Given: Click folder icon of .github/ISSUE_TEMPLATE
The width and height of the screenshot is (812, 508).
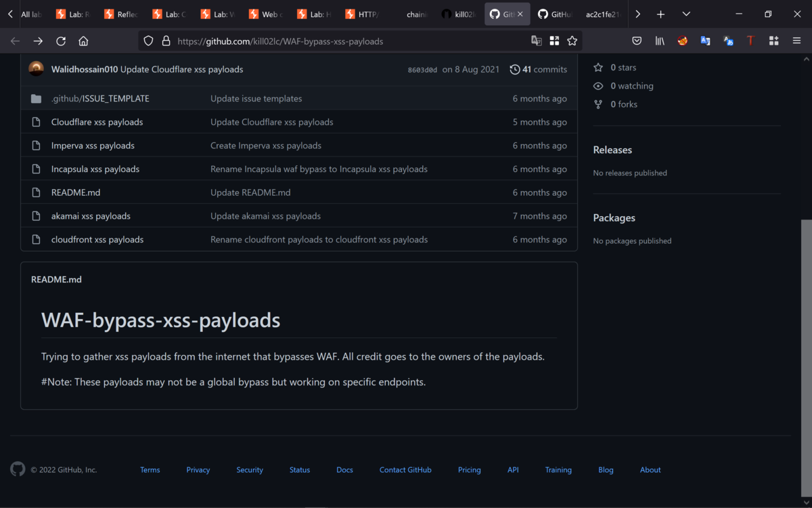Looking at the screenshot, I should tap(36, 99).
